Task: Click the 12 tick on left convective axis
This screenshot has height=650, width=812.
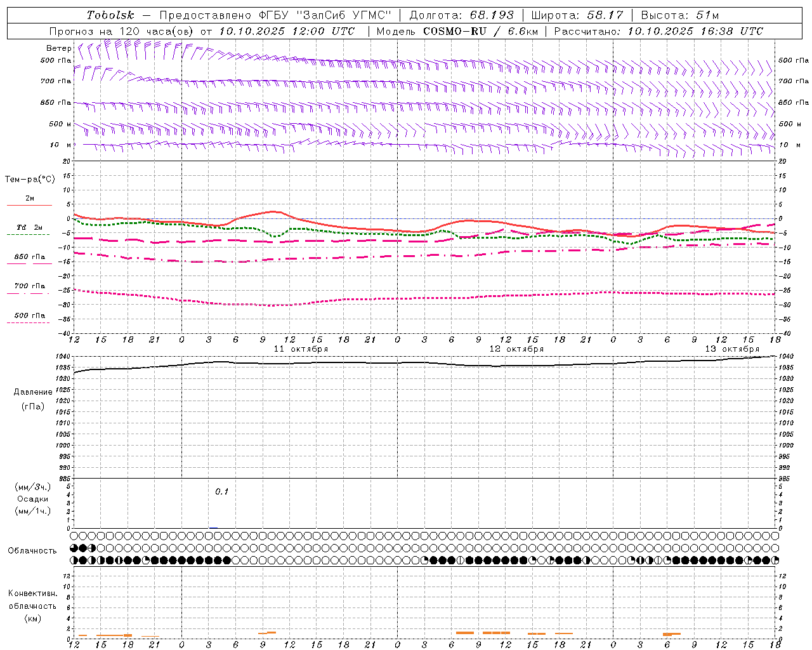Action: (x=67, y=576)
